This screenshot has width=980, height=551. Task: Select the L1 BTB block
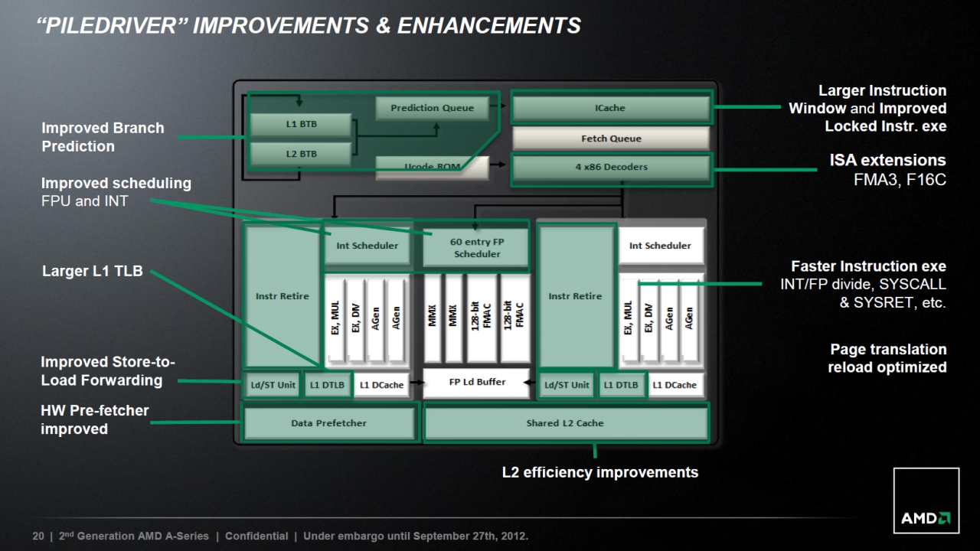tap(301, 123)
